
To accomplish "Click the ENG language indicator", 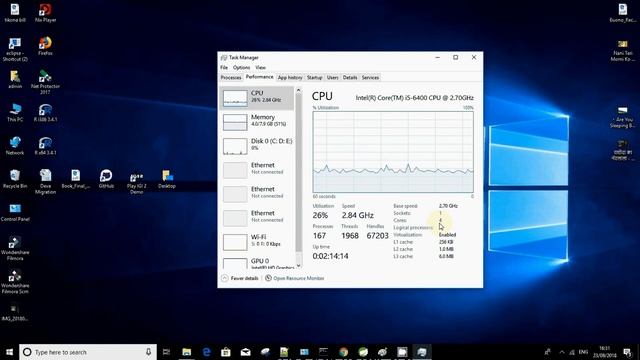I will tap(583, 352).
